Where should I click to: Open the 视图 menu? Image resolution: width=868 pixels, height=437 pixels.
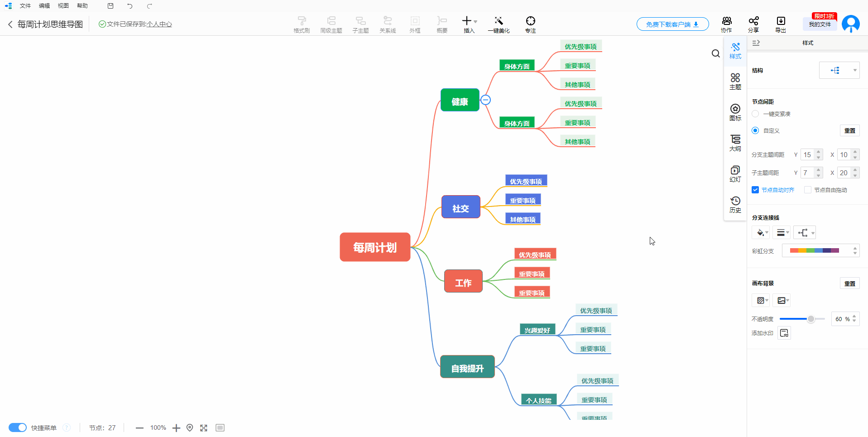pos(63,6)
